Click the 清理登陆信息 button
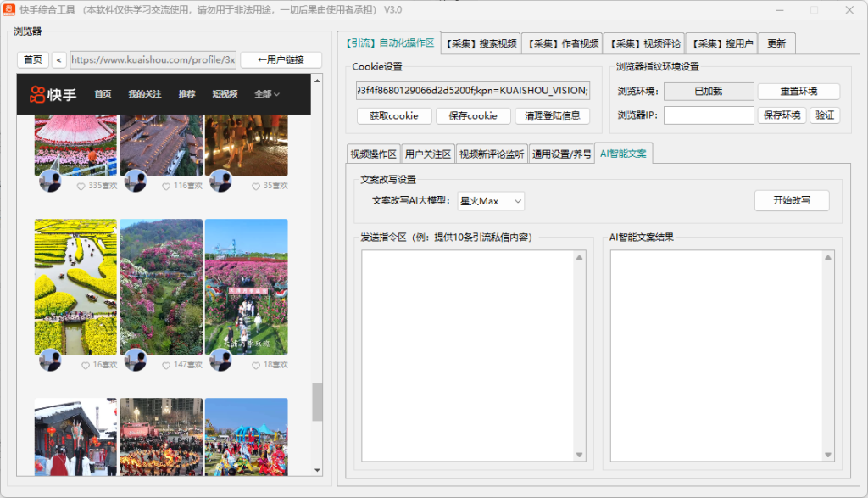 click(x=554, y=115)
